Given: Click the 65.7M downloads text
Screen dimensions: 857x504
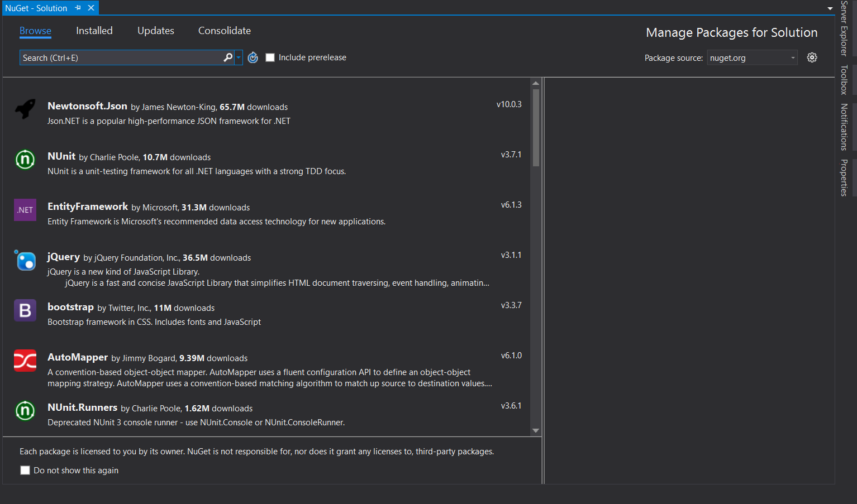Looking at the screenshot, I should coord(254,107).
